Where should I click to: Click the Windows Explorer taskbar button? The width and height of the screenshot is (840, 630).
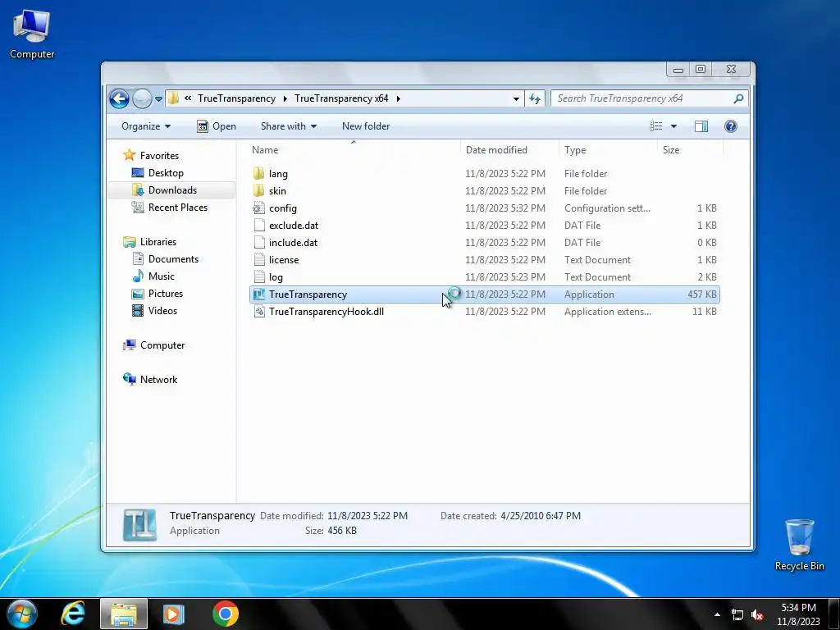pyautogui.click(x=124, y=614)
